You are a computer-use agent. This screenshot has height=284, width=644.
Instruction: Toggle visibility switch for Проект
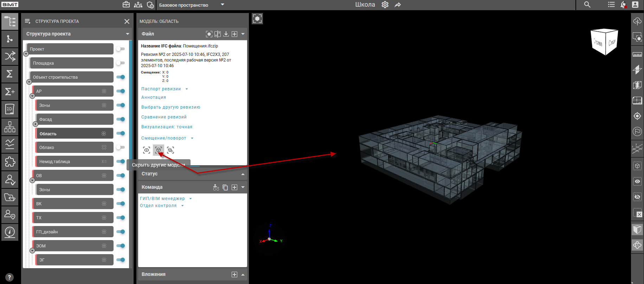pos(121,49)
